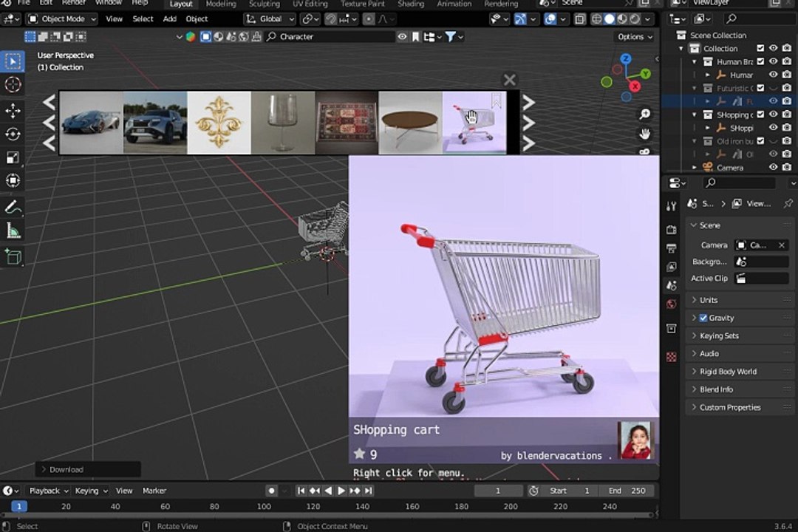Toggle snapping magnet in header

[330, 19]
